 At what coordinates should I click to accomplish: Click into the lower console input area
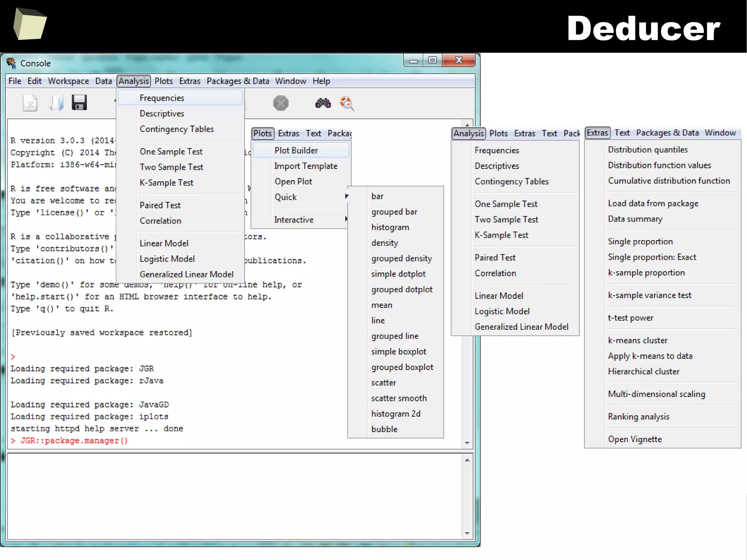[235, 496]
